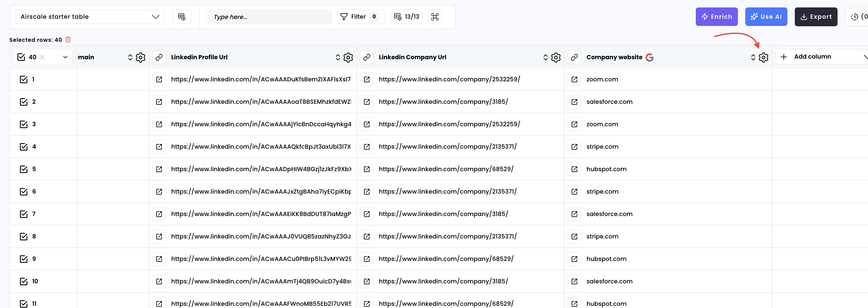This screenshot has height=308, width=868.
Task: Expand the row selection chevron dropdown
Action: (x=65, y=57)
